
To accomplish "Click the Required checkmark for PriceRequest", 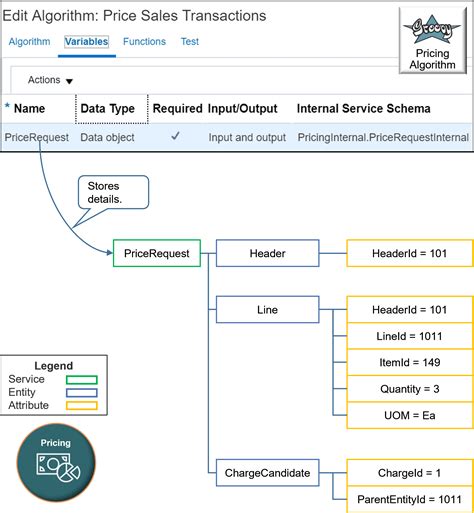I will [175, 136].
